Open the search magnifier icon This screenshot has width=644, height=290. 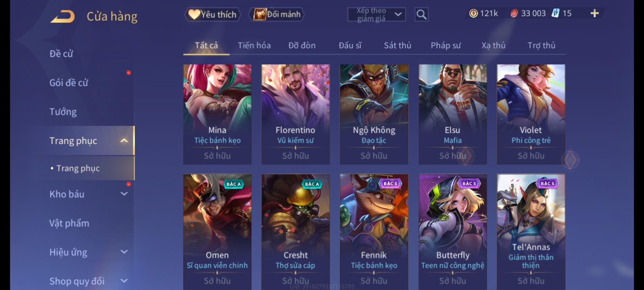[x=421, y=15]
